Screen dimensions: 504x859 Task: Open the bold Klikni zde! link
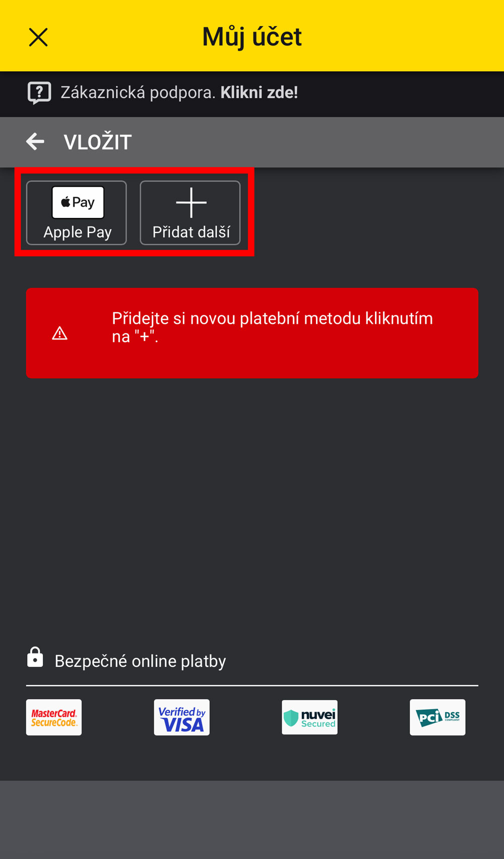coord(259,92)
